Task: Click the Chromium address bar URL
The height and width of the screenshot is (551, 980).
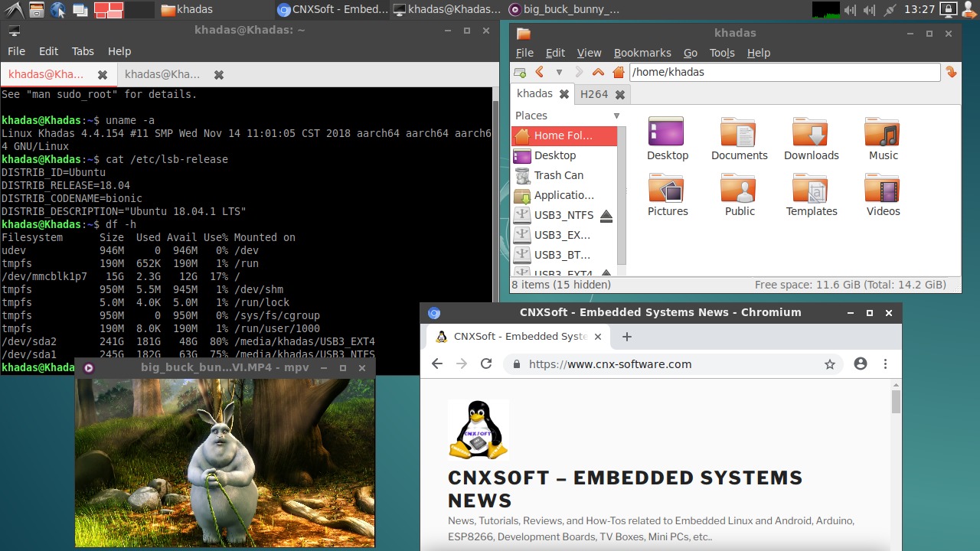Action: point(610,364)
